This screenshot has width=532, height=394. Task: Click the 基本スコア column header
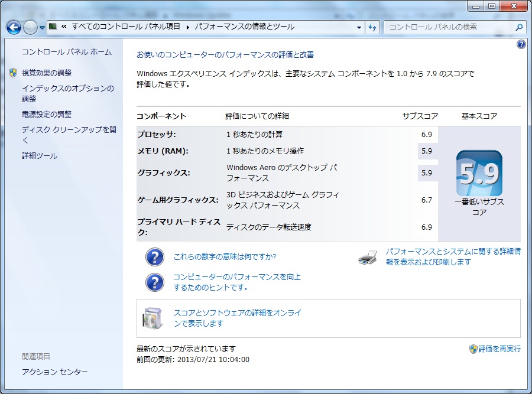[x=479, y=116]
